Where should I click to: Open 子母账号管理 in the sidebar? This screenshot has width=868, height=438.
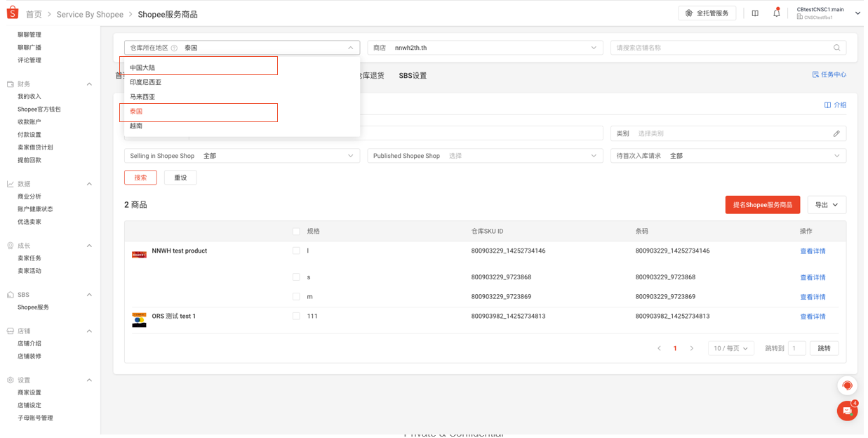click(x=35, y=418)
